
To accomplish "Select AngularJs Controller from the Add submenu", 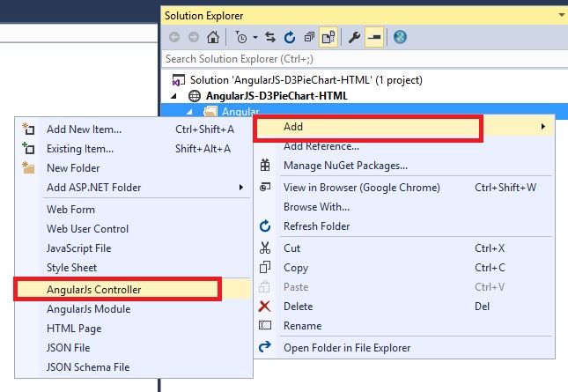I will [93, 289].
